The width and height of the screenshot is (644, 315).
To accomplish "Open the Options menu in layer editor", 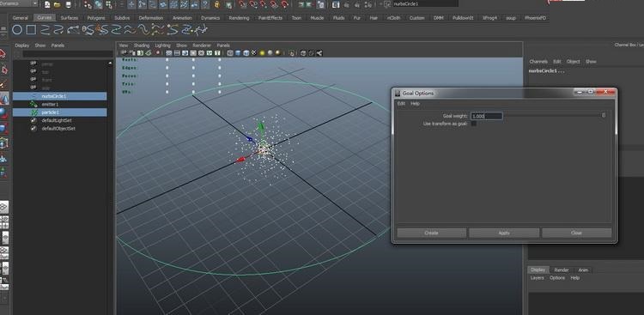I will click(557, 278).
